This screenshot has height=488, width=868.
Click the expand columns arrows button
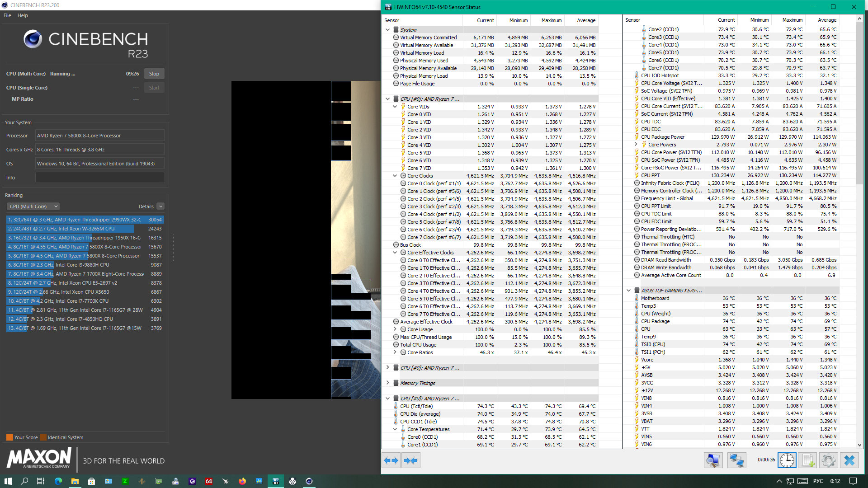tap(391, 460)
